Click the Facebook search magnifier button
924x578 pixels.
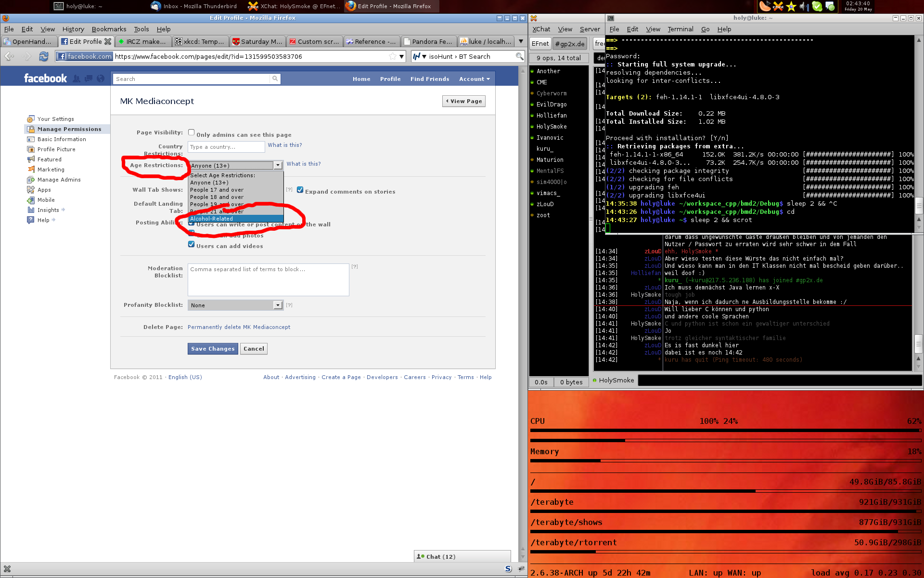click(275, 79)
